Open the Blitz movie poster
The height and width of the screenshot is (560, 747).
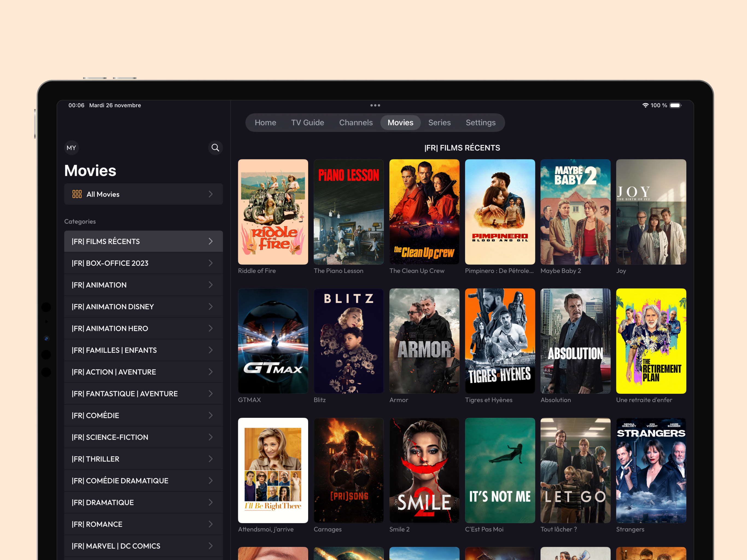tap(349, 341)
